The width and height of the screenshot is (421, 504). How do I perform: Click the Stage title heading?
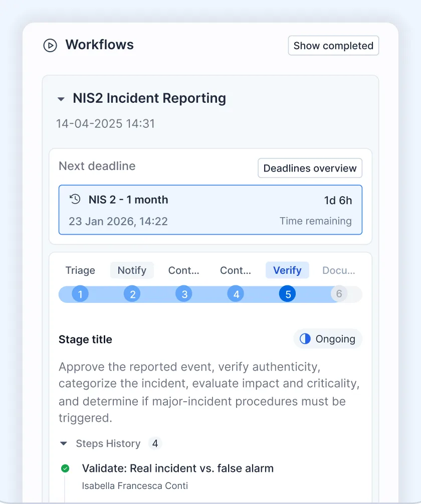click(x=85, y=340)
